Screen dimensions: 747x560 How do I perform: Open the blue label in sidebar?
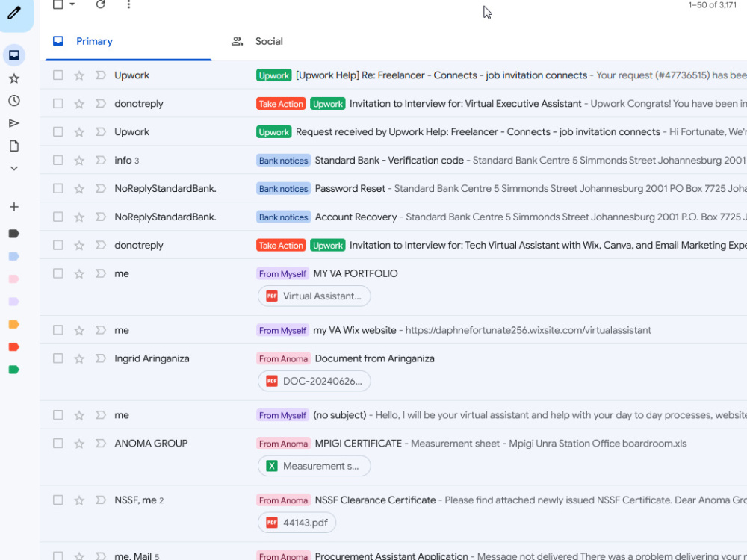tap(13, 256)
